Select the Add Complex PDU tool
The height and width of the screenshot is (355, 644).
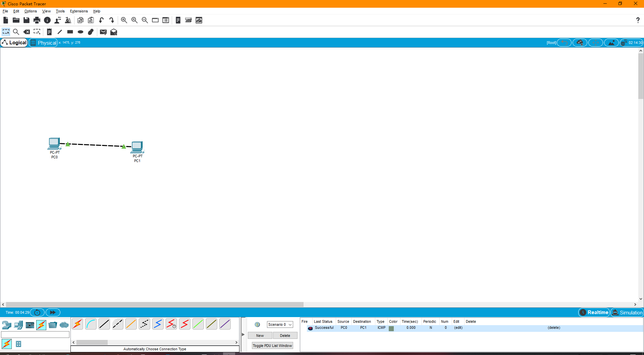[x=114, y=32]
